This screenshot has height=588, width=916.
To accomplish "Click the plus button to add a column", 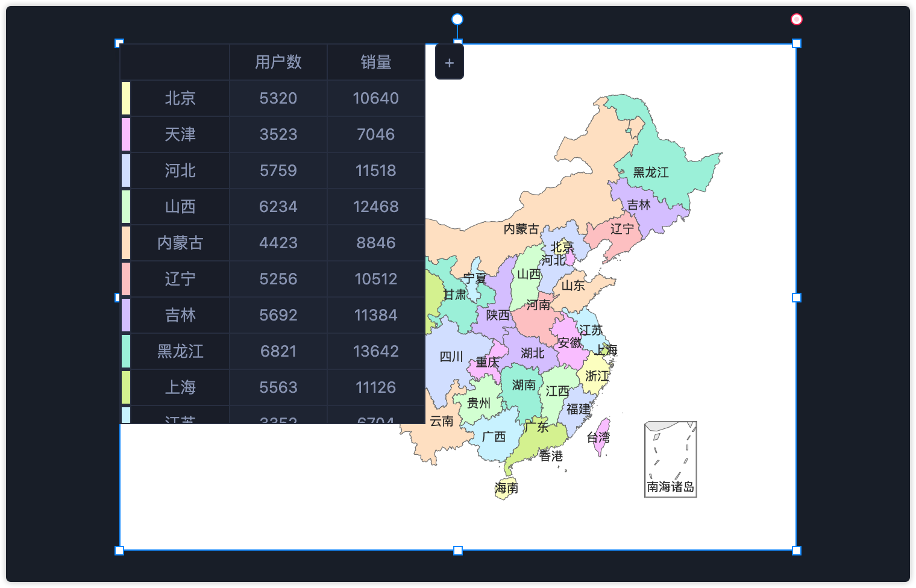I will pos(449,62).
